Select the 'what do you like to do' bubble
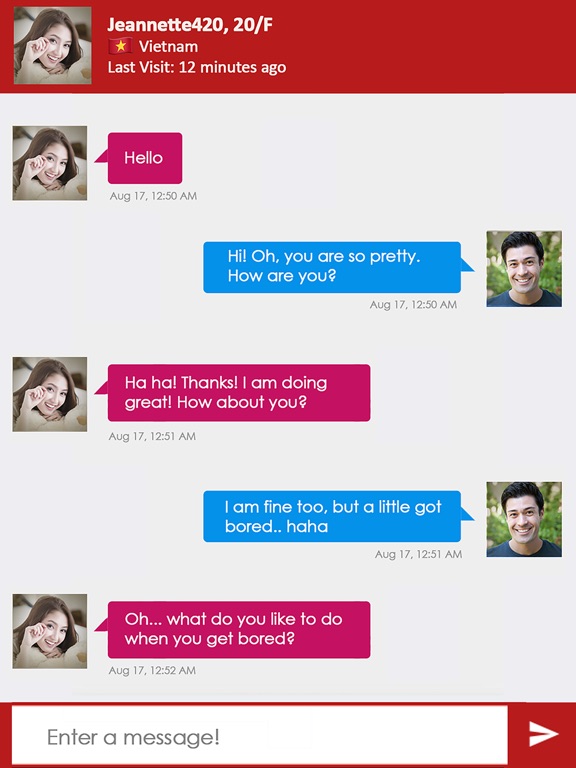 [239, 630]
